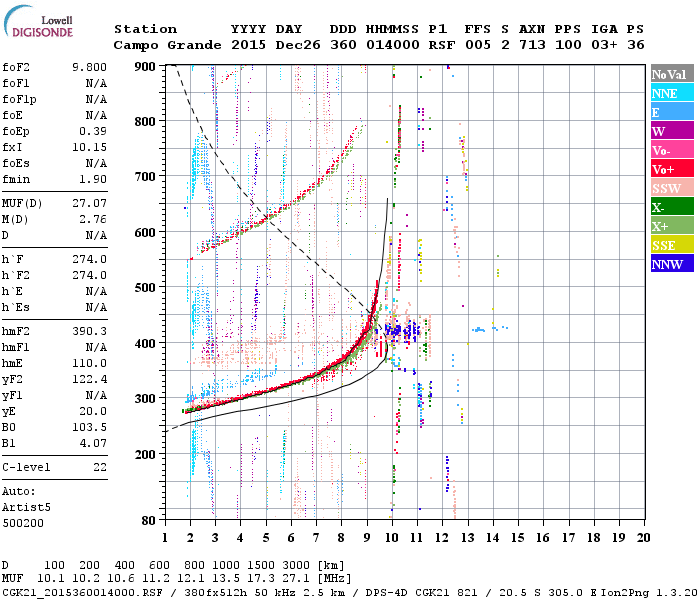700x600 pixels.
Task: Click the Ion2Png 1.3.20 version text
Action: click(650, 593)
